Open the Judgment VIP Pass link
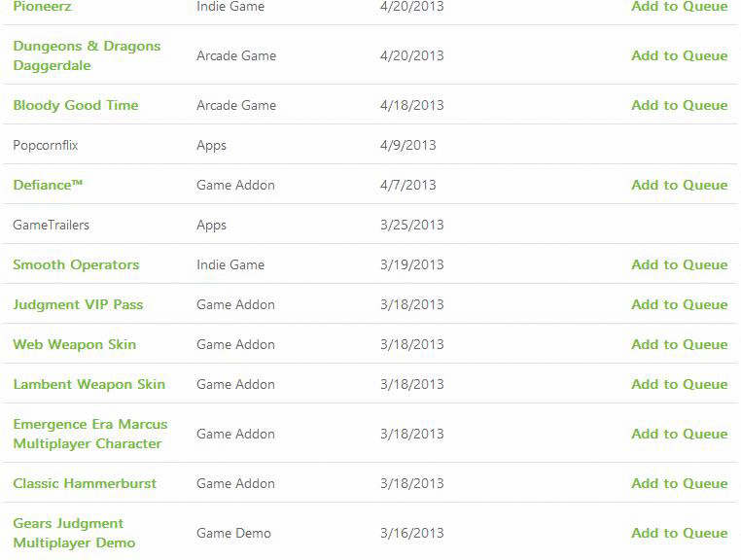The width and height of the screenshot is (741, 560). [78, 304]
